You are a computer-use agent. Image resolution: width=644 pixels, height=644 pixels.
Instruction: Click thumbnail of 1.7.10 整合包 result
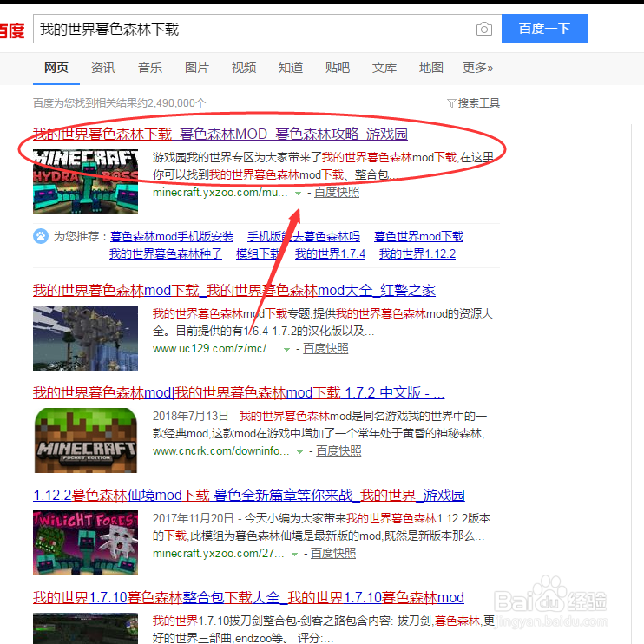point(85,628)
